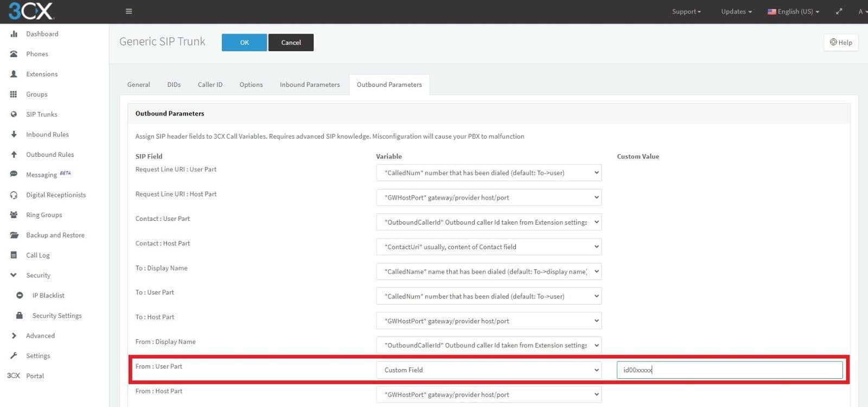
Task: Open From Display Name variable dropdown
Action: (x=489, y=345)
